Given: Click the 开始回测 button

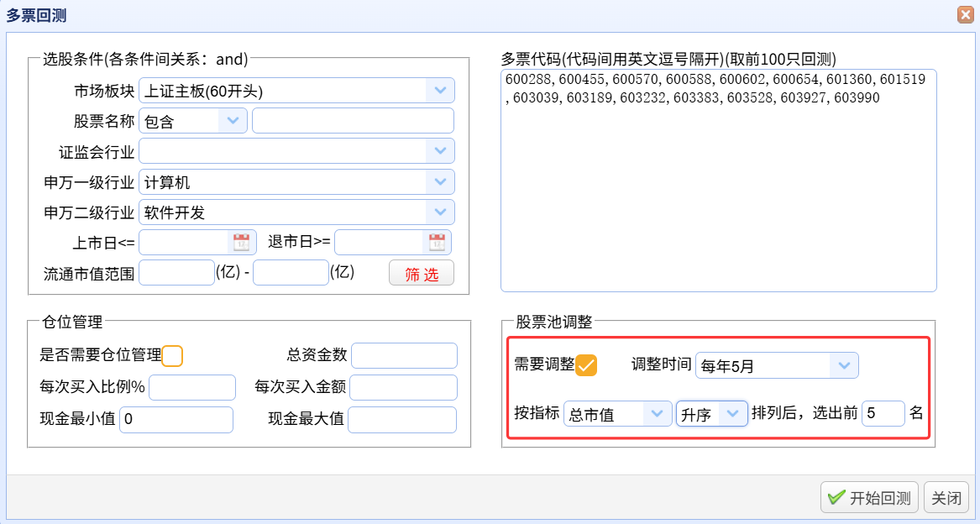Looking at the screenshot, I should (x=869, y=498).
